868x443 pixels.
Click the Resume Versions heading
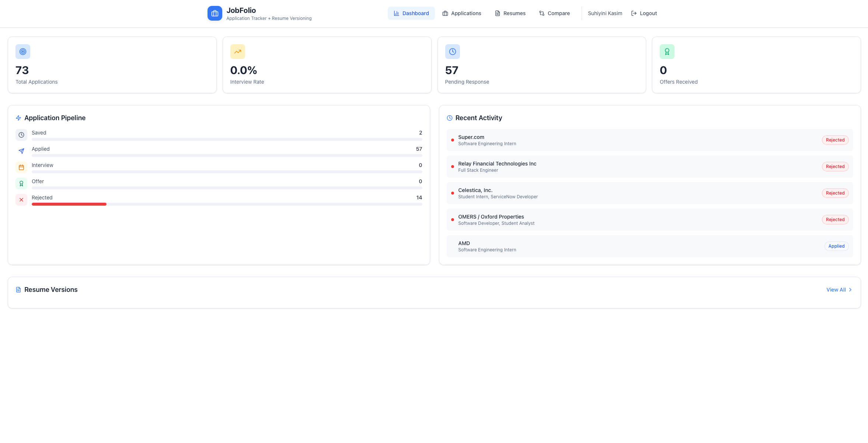pos(51,290)
